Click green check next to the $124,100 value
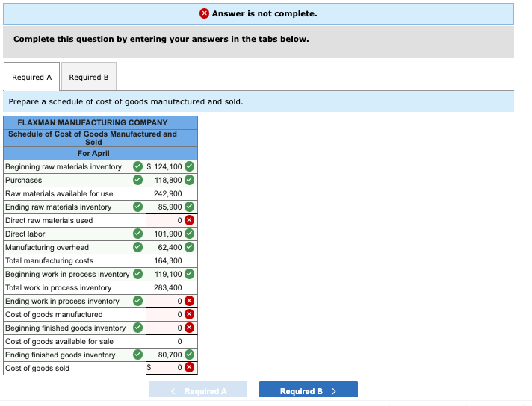The height and width of the screenshot is (406, 532). point(189,166)
